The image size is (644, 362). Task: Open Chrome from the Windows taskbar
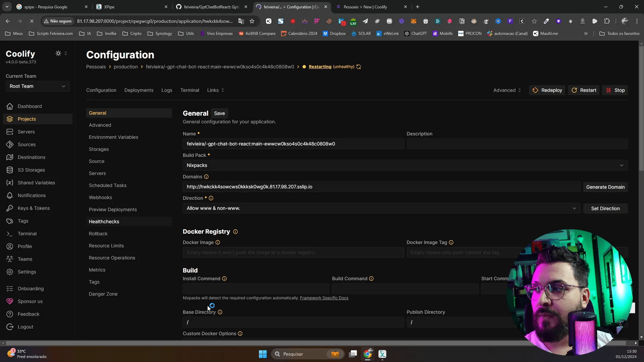pos(368,354)
